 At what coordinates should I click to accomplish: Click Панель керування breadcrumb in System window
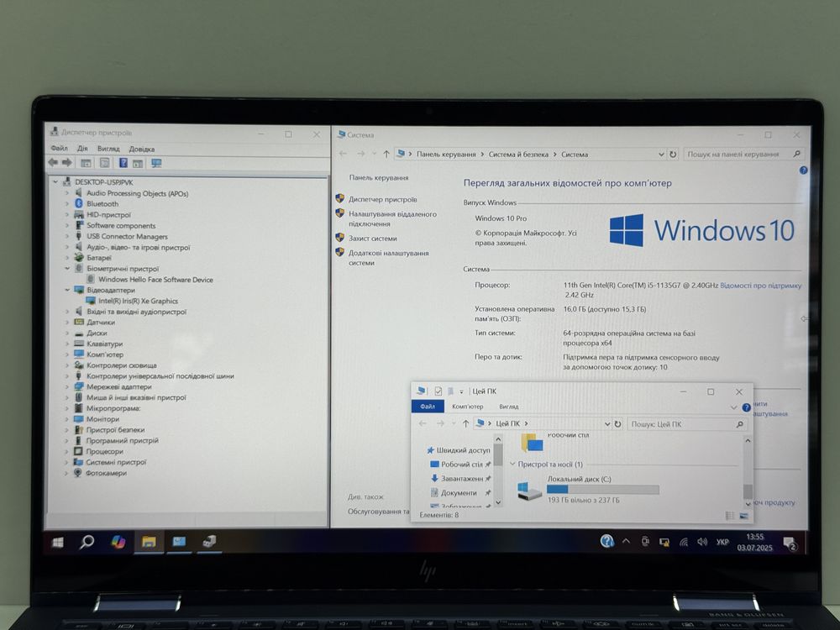(446, 155)
